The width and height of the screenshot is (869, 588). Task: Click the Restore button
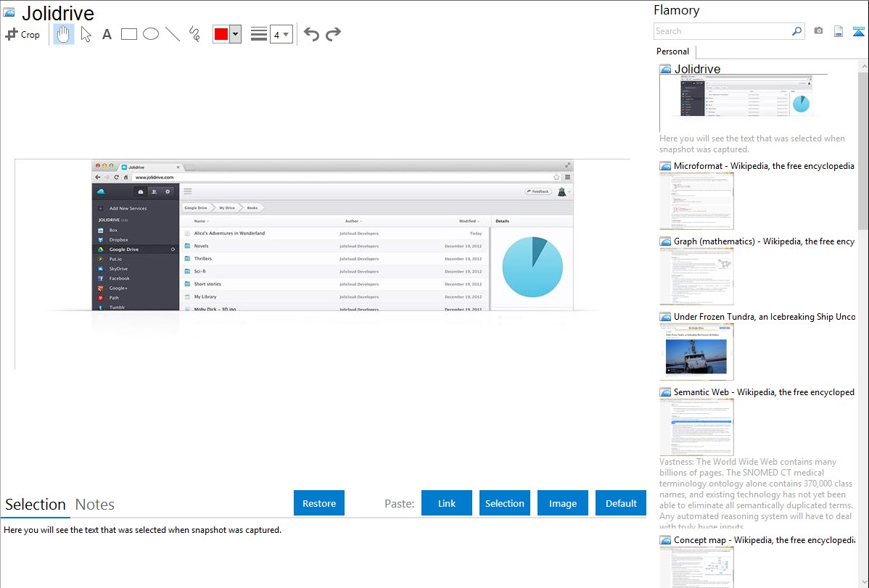tap(319, 503)
